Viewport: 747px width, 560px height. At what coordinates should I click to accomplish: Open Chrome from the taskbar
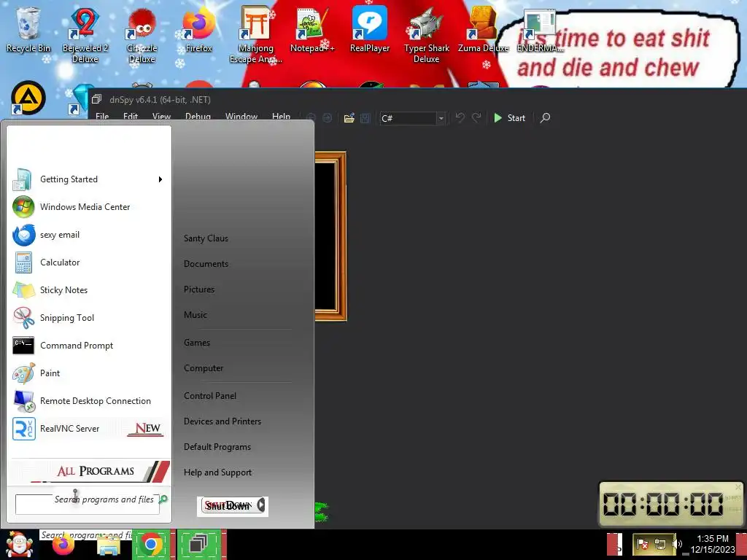click(x=152, y=544)
